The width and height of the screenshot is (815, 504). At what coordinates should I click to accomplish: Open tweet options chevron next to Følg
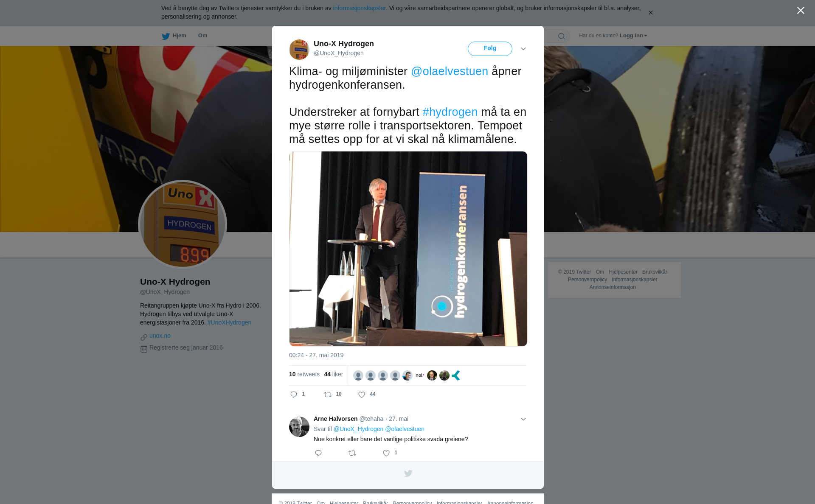click(523, 49)
